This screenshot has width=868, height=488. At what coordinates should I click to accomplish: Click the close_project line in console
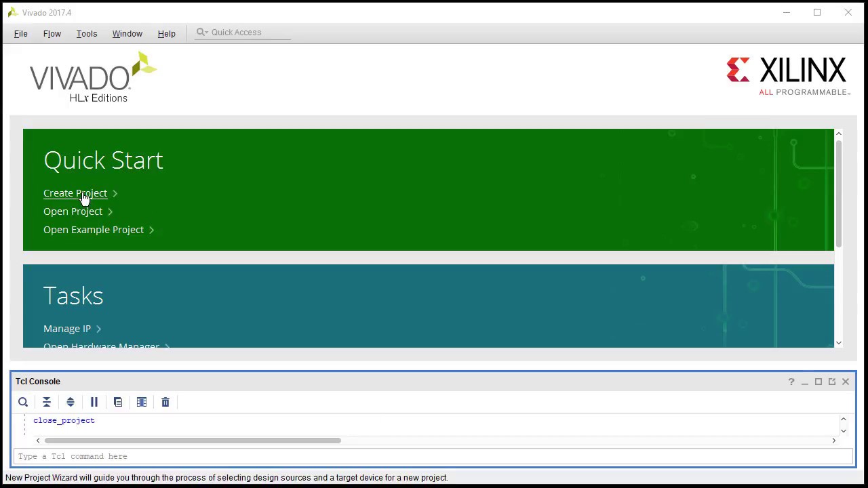[x=64, y=420]
